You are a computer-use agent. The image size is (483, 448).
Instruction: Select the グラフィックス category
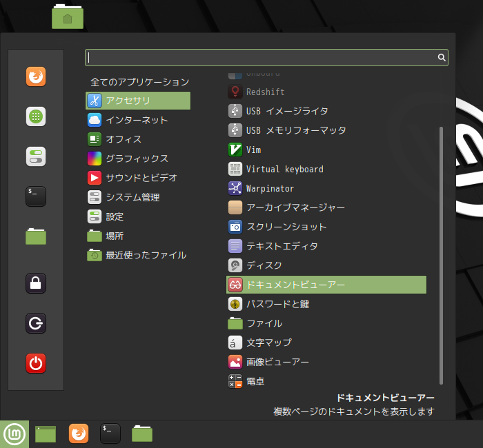[x=138, y=159]
